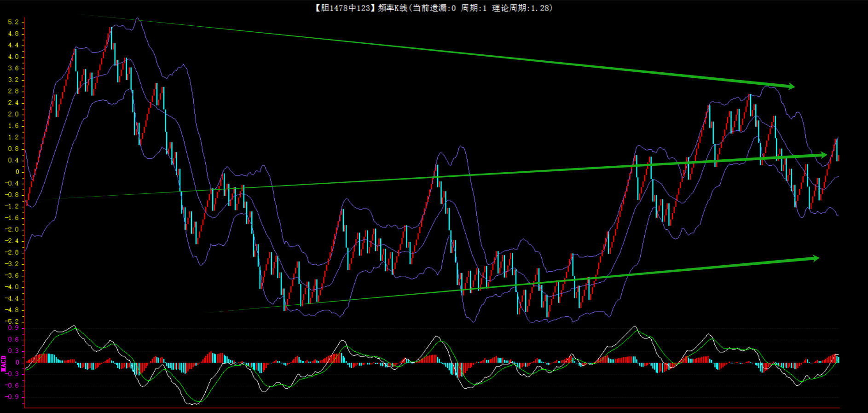Click the 4.0 price axis label
The image size is (868, 413).
pyautogui.click(x=13, y=57)
